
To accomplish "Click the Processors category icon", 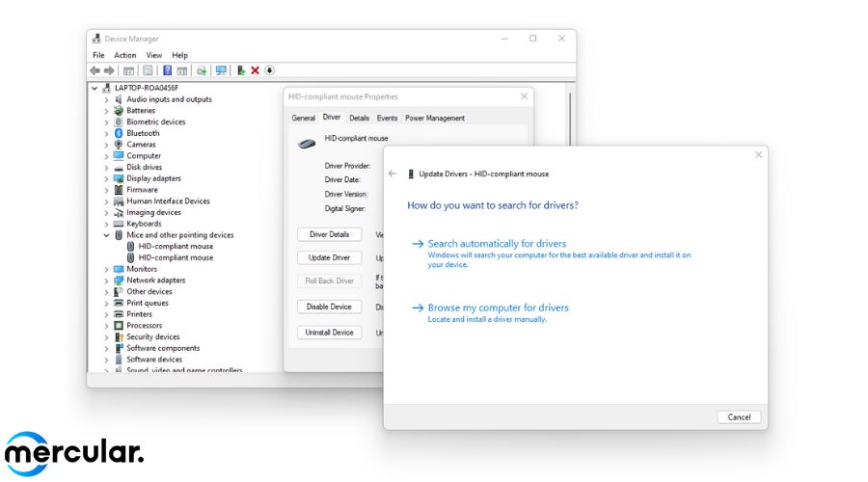I will pos(119,326).
